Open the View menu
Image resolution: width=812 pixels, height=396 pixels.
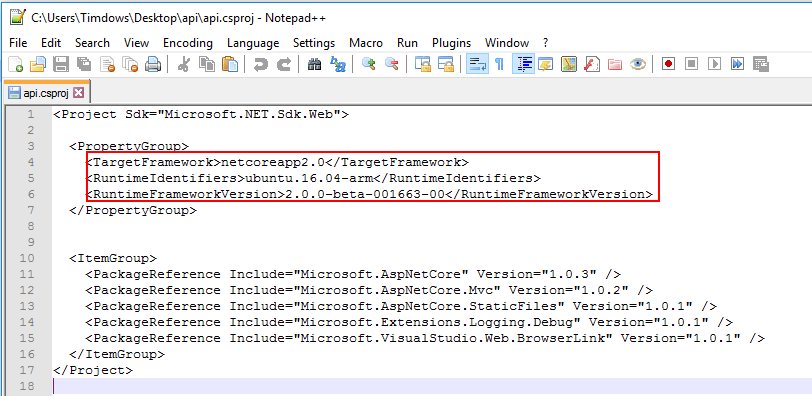(136, 43)
